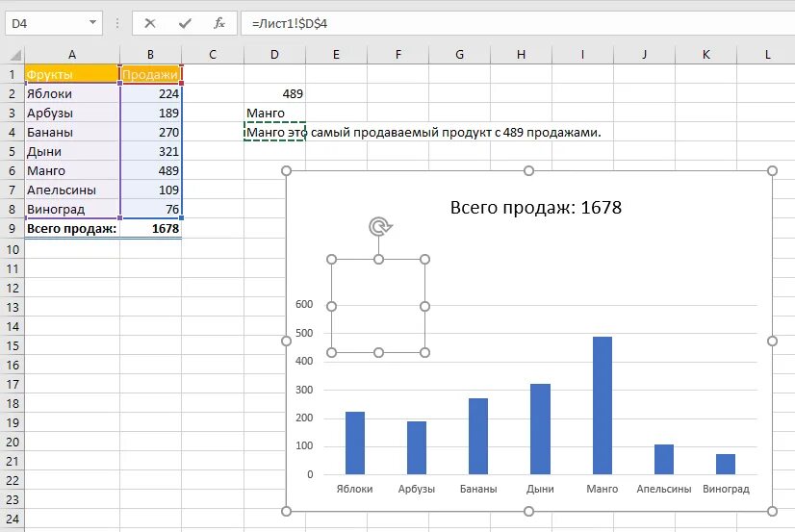Select column F header

click(398, 54)
